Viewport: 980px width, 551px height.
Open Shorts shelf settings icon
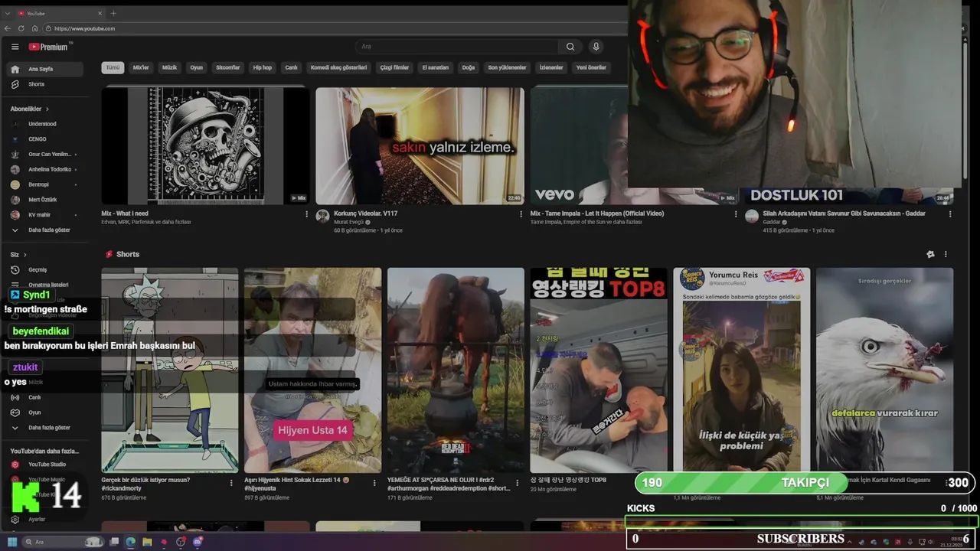(930, 254)
